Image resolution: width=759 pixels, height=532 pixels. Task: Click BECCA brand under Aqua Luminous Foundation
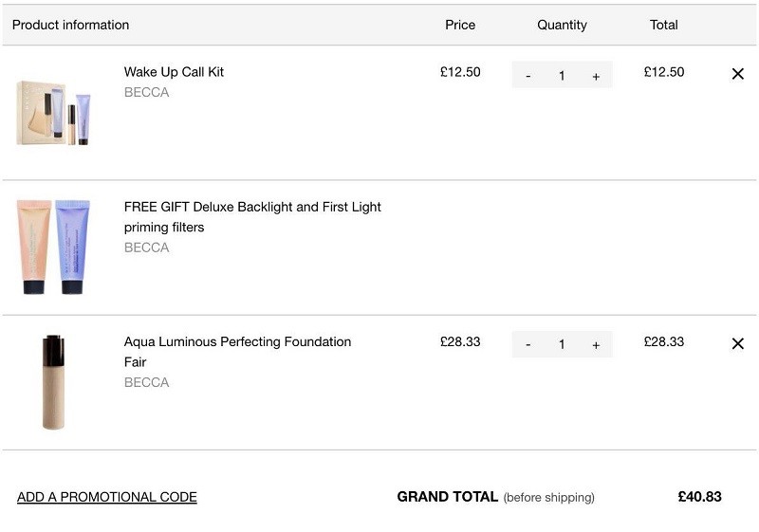147,382
